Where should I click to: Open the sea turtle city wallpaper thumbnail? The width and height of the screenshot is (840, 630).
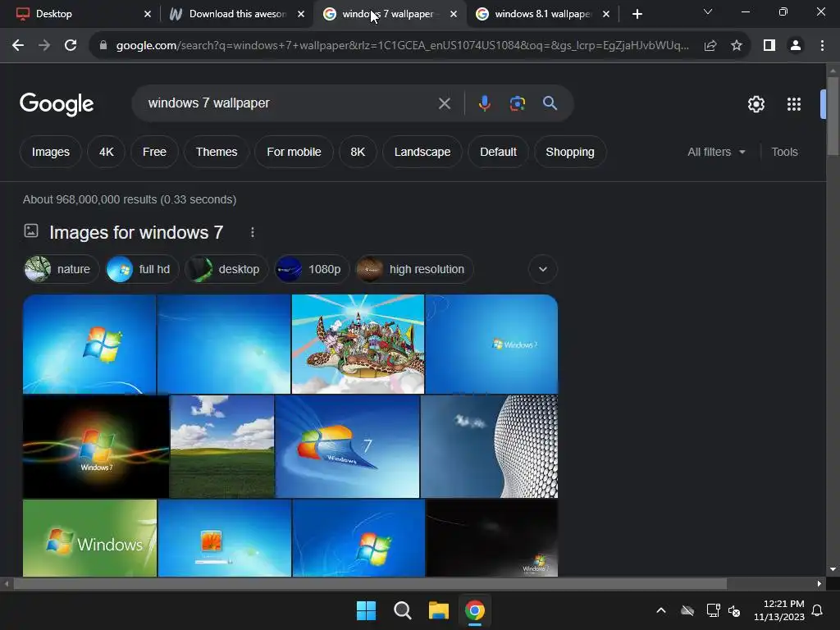(x=358, y=344)
